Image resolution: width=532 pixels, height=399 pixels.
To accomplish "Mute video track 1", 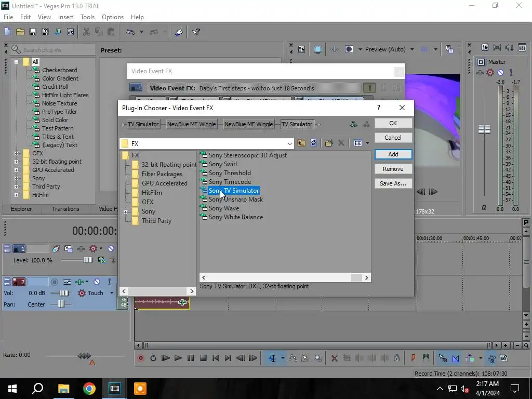I will (111, 249).
